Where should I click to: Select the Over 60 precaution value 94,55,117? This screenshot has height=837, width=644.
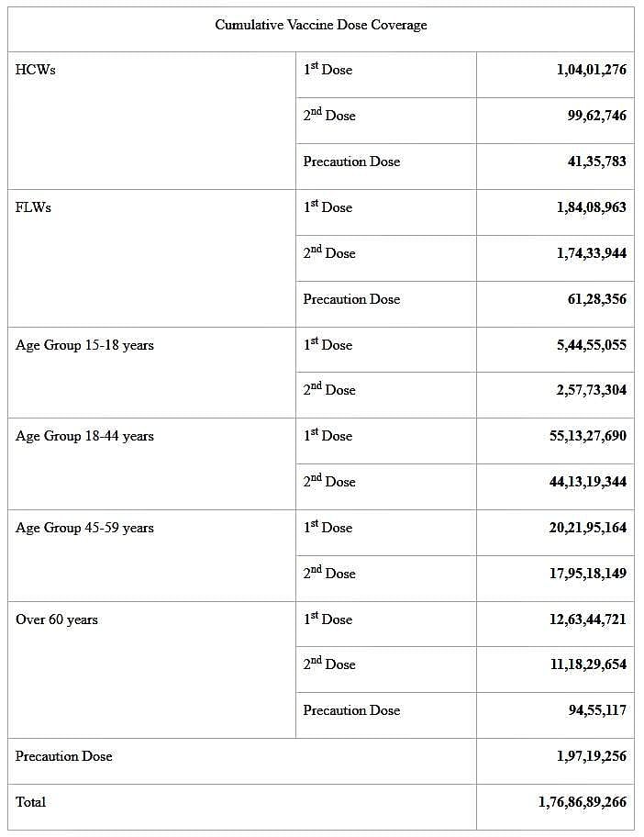[x=596, y=710]
